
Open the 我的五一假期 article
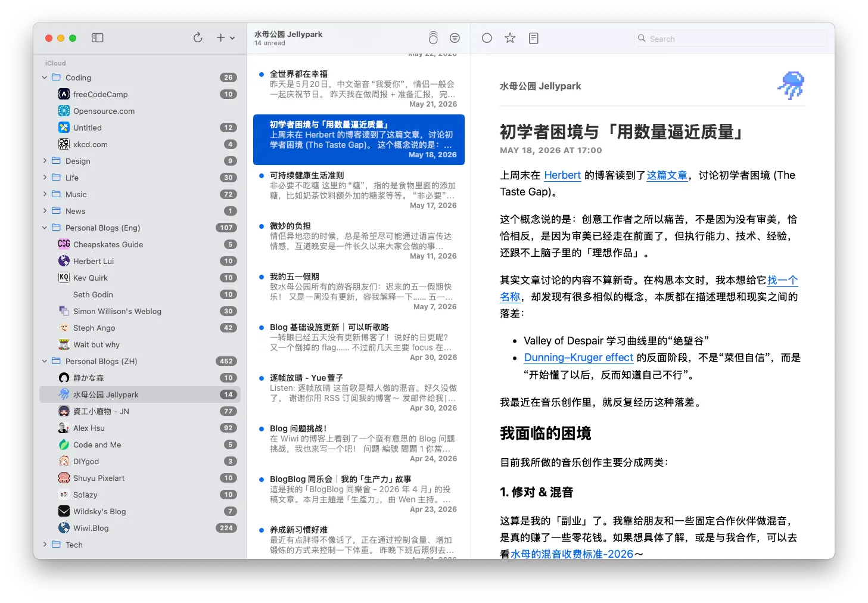359,291
